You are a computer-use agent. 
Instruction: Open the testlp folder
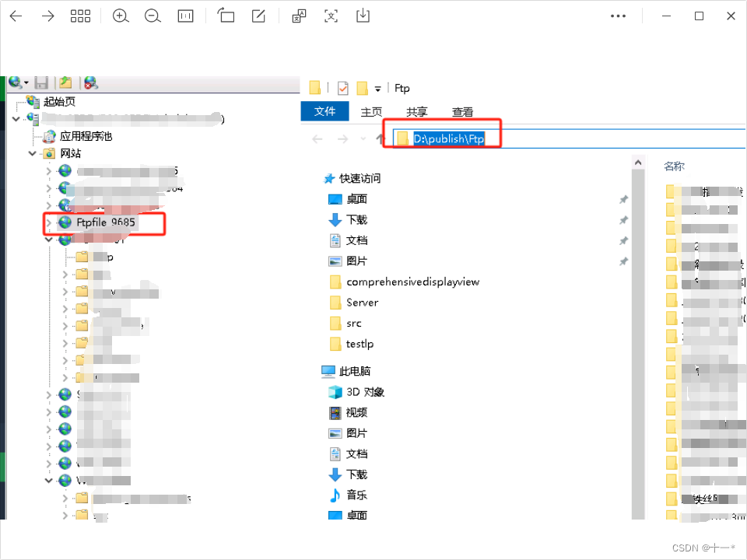pyautogui.click(x=359, y=344)
